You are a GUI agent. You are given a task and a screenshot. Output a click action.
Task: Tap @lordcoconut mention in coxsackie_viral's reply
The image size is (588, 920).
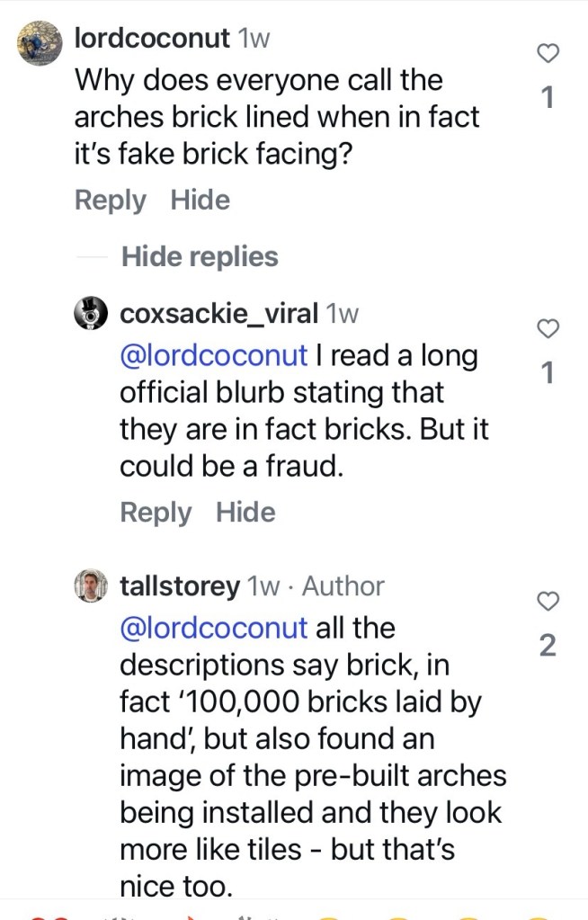213,355
